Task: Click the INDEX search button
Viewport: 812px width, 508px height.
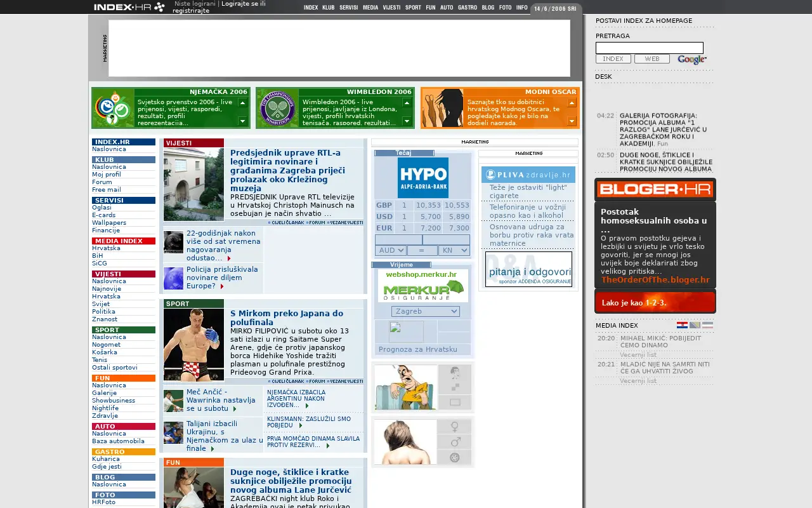Action: [613, 59]
